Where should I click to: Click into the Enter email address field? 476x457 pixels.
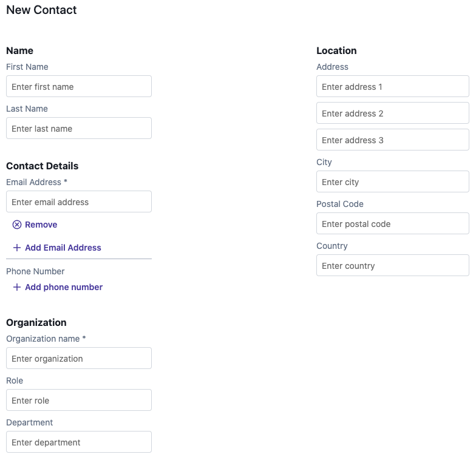click(x=79, y=201)
